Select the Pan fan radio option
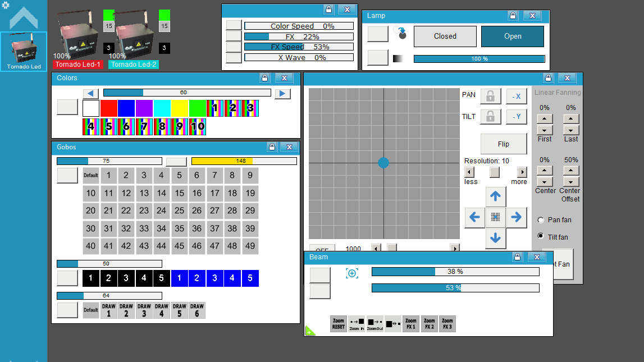This screenshot has width=644, height=362. click(x=541, y=220)
